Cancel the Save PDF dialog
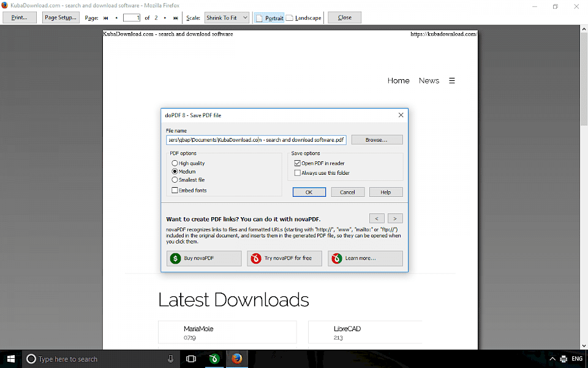 click(348, 192)
